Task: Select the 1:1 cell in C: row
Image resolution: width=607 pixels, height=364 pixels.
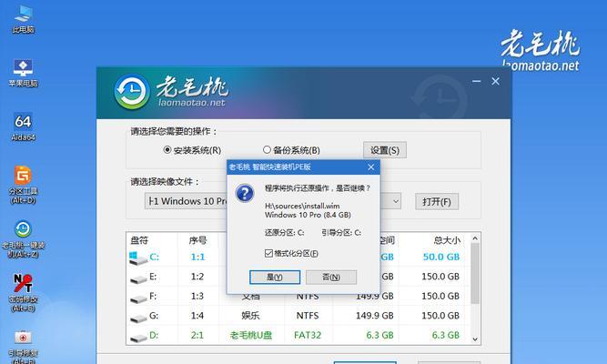Action: pyautogui.click(x=197, y=257)
